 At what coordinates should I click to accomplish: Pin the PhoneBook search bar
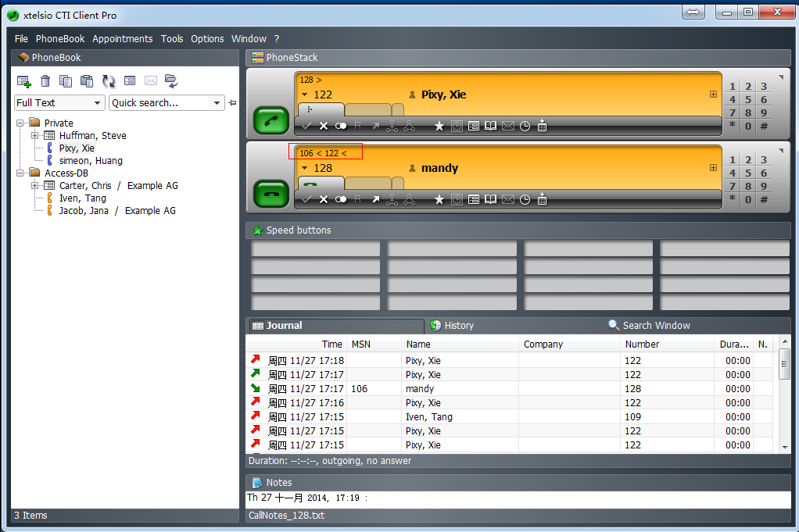[x=232, y=103]
